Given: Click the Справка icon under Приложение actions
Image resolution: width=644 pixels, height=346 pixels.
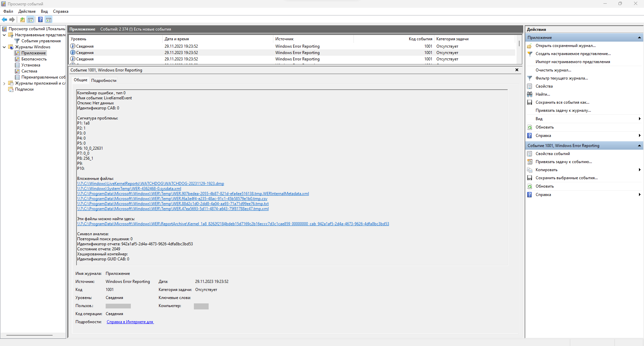Looking at the screenshot, I should [530, 136].
